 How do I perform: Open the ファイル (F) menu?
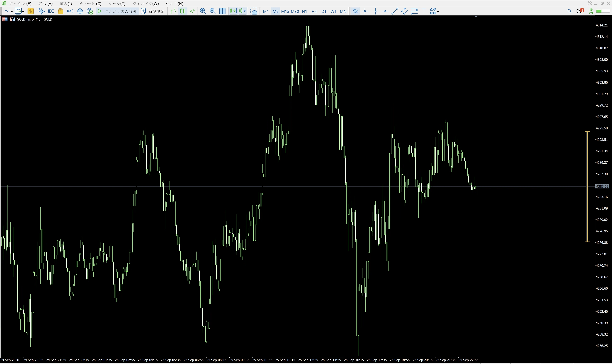coord(20,4)
